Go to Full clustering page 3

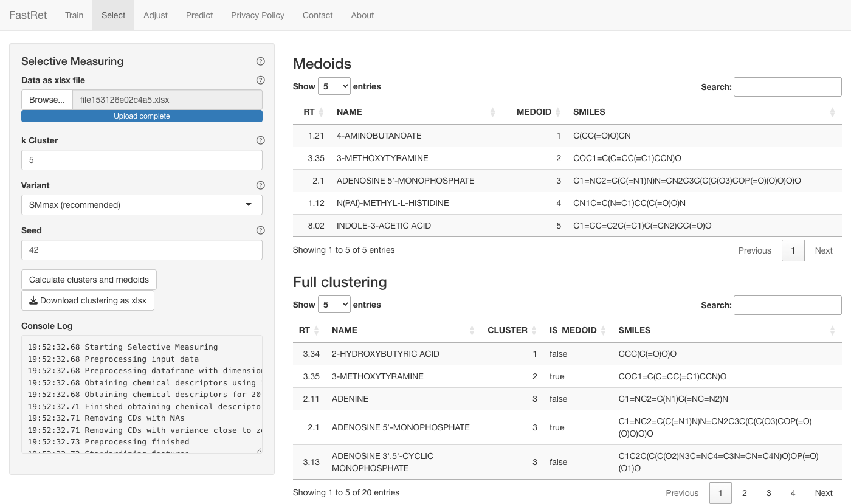768,493
